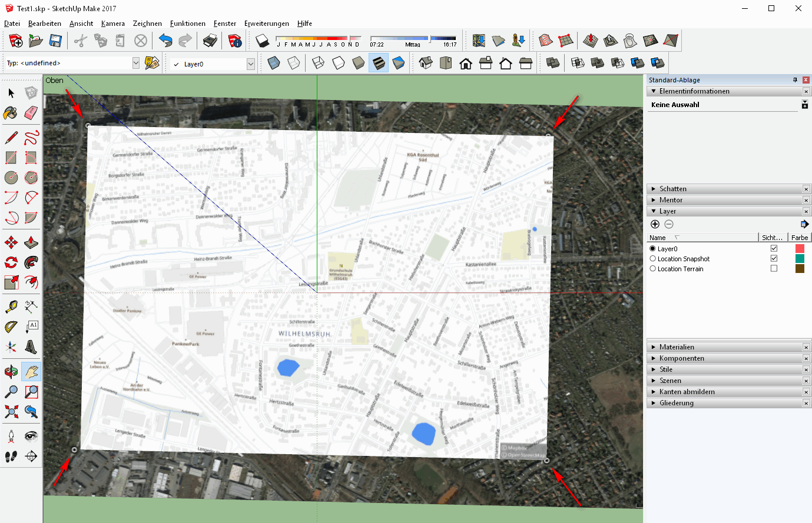Add a new layer with plus button
The image size is (812, 523).
(x=655, y=224)
